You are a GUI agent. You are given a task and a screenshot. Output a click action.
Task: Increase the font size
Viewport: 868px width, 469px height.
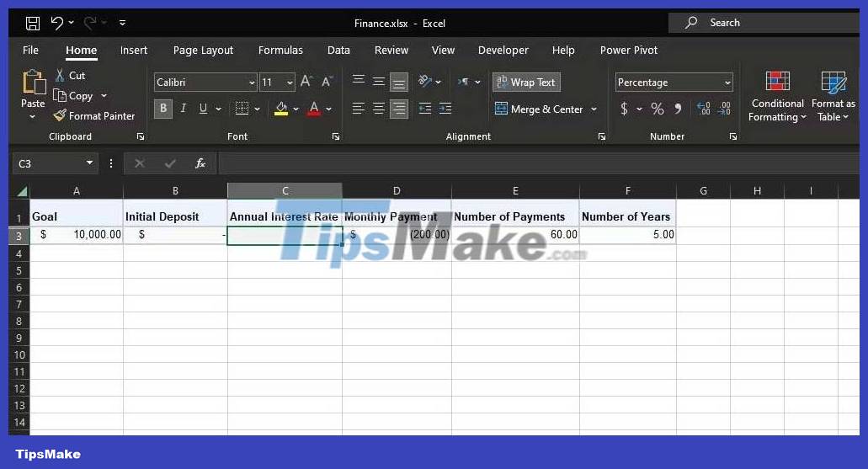(306, 82)
